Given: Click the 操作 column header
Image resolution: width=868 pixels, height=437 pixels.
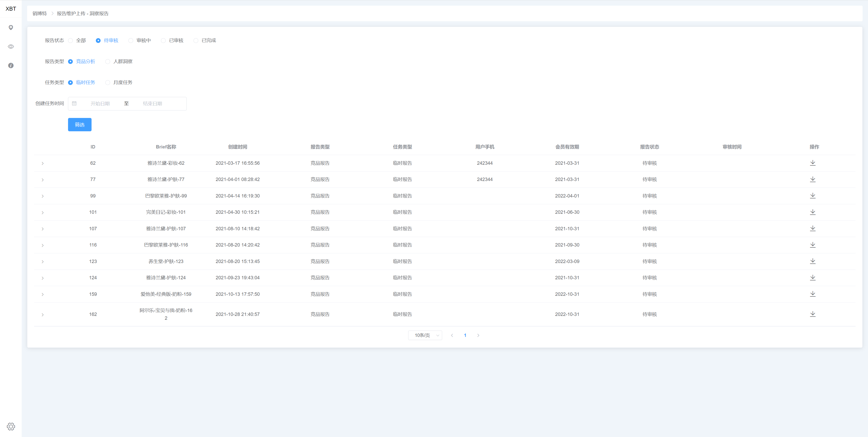Looking at the screenshot, I should [x=814, y=147].
